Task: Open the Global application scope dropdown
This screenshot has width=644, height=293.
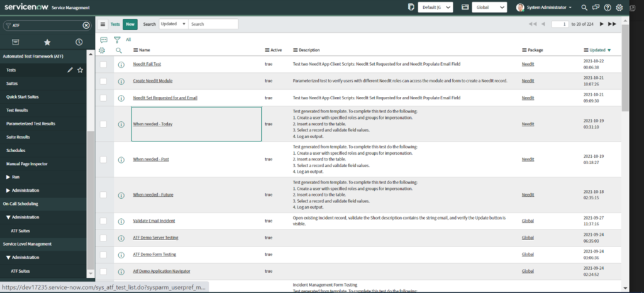Action: (489, 8)
